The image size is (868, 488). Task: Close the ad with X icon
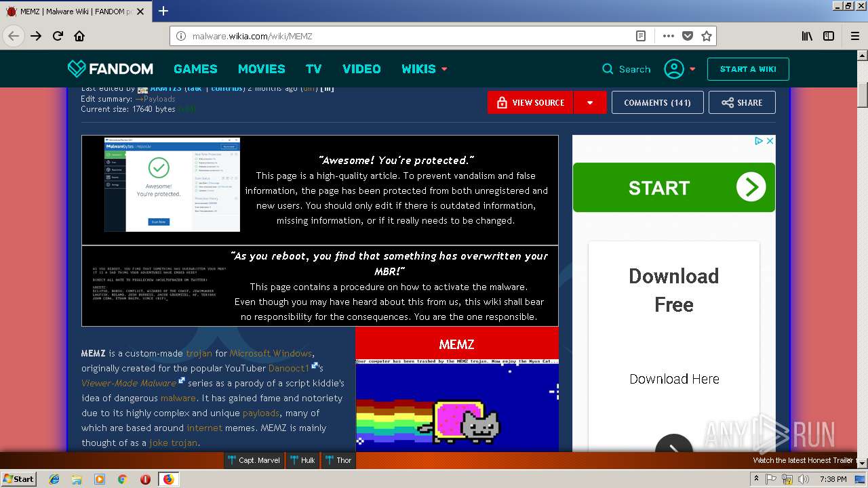pos(770,141)
